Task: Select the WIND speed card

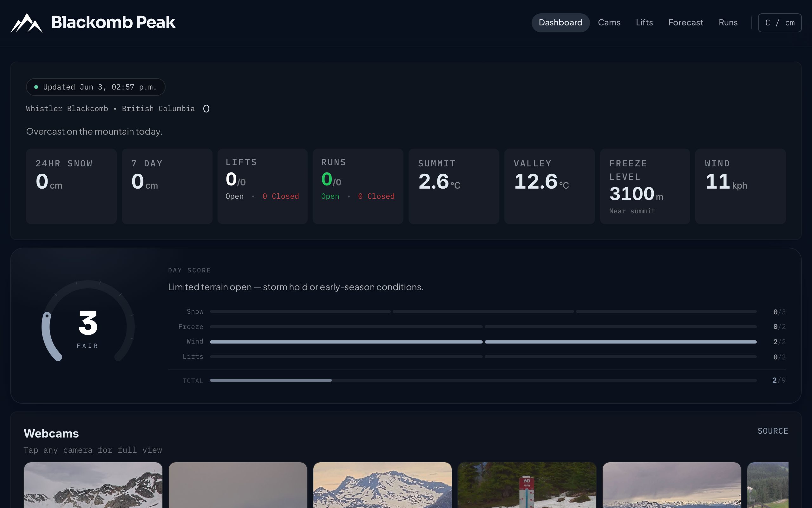Action: point(741,186)
